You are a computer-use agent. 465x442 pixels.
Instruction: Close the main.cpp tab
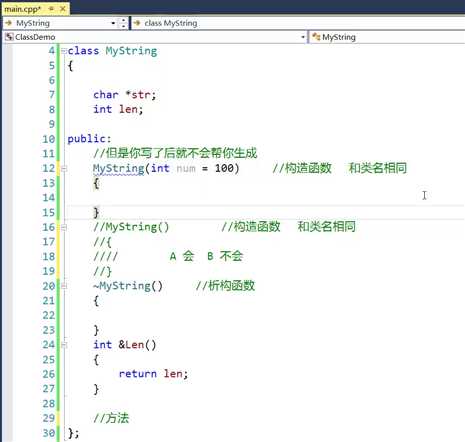tap(63, 9)
